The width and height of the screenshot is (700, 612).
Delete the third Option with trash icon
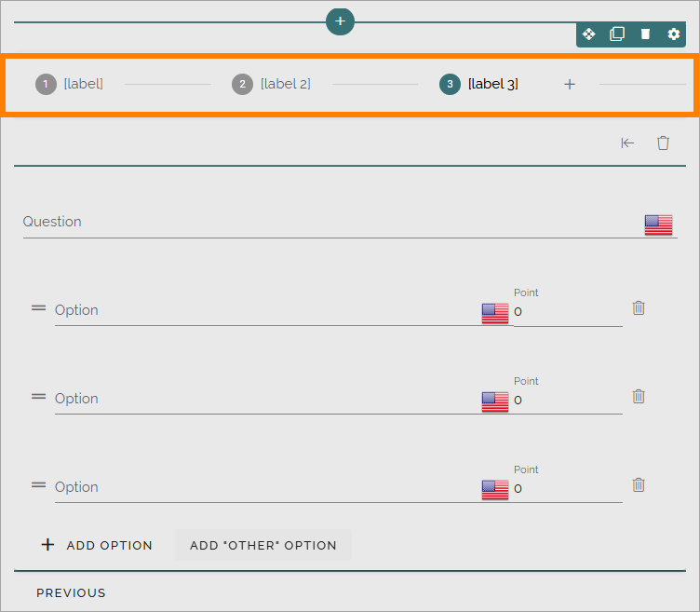point(639,484)
